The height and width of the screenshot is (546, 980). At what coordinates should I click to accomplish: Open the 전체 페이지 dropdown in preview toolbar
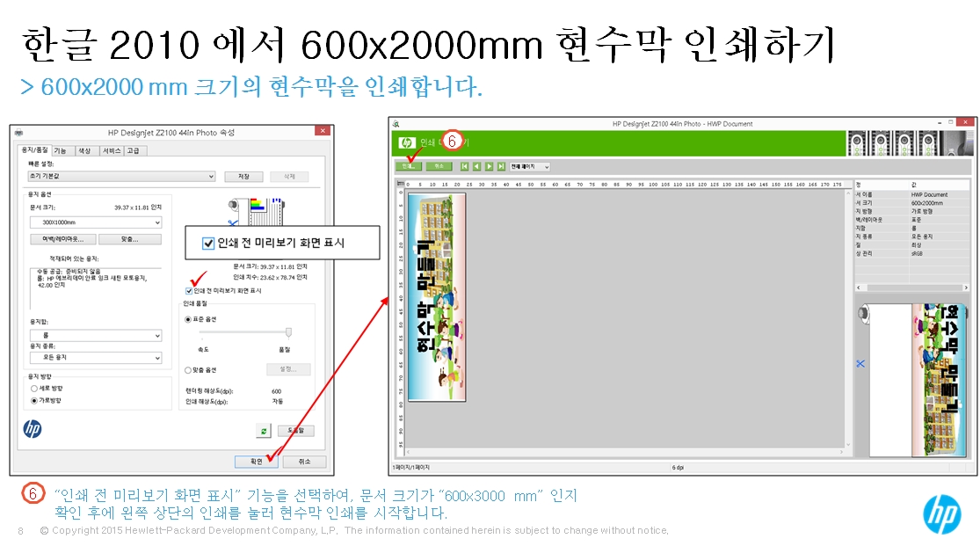(530, 166)
